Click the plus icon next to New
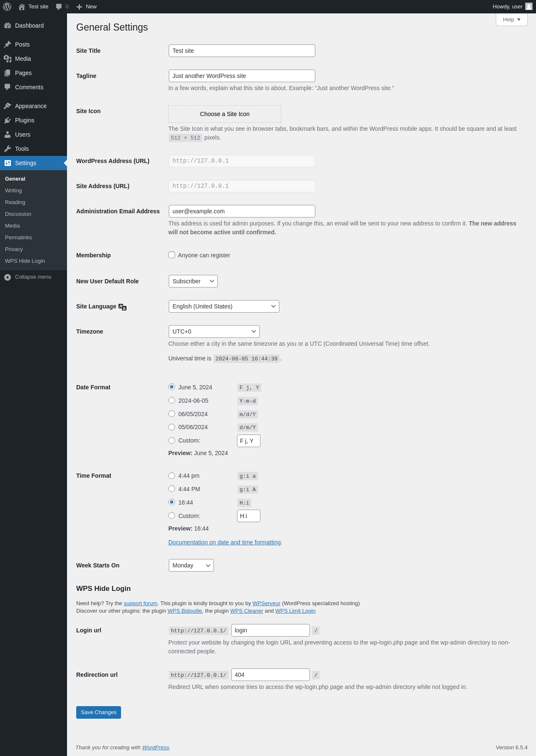The height and width of the screenshot is (756, 536). 80,7
